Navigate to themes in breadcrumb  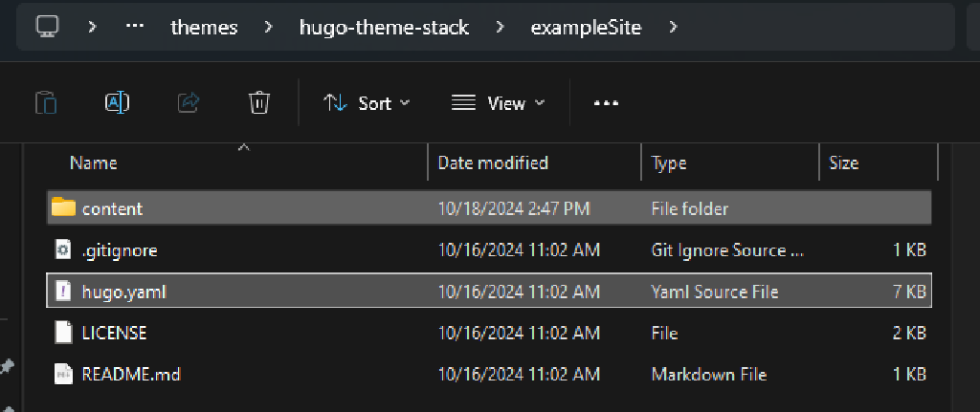[204, 27]
